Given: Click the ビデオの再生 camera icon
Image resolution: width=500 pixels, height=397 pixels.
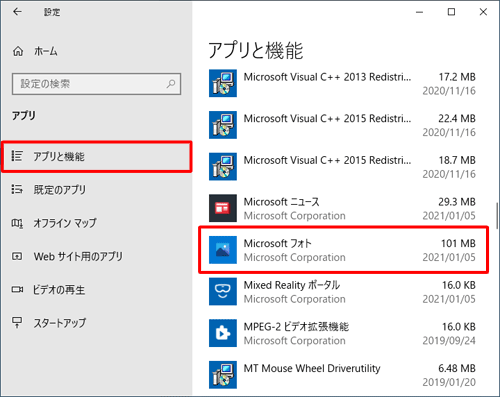Looking at the screenshot, I should 17,289.
